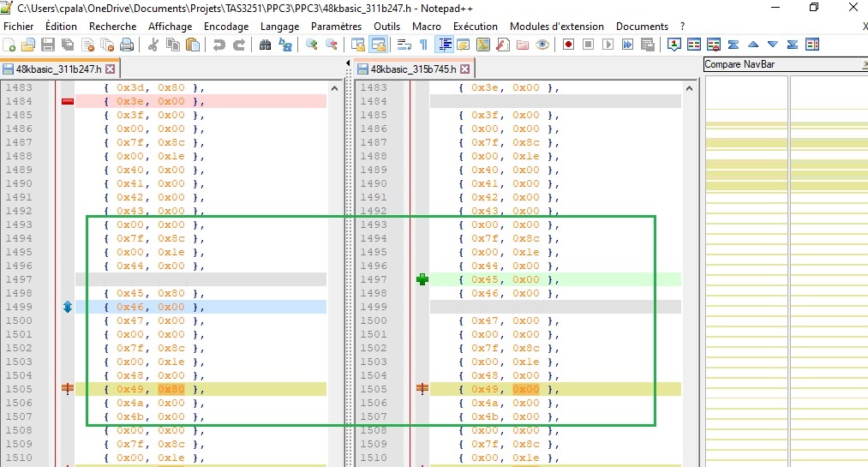The height and width of the screenshot is (467, 868).
Task: Redo the action via the toolbar arrow
Action: click(x=239, y=45)
